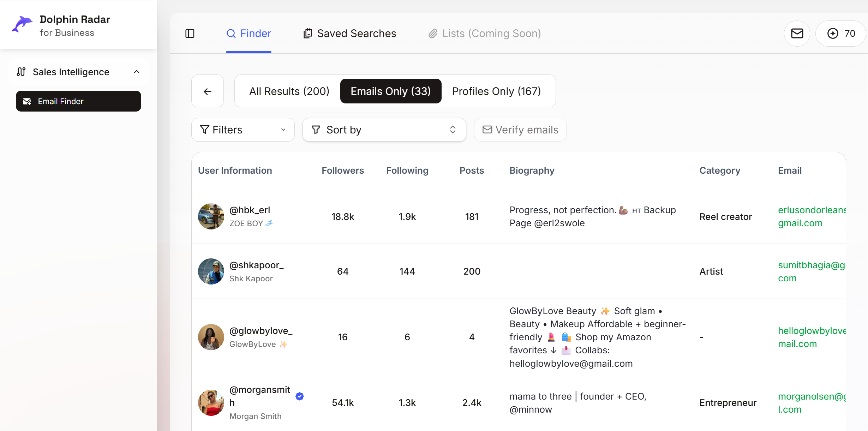Switch to All Results (200)

tap(289, 91)
